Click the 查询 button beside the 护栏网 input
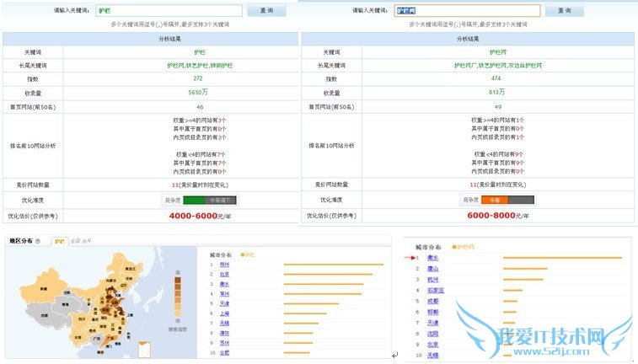Screen dimensions: 638x364 565,11
